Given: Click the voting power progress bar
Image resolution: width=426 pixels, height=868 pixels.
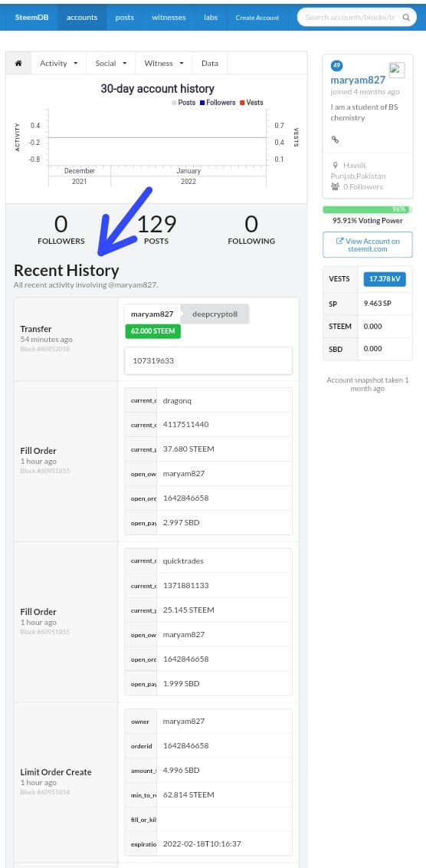Looking at the screenshot, I should (x=367, y=209).
